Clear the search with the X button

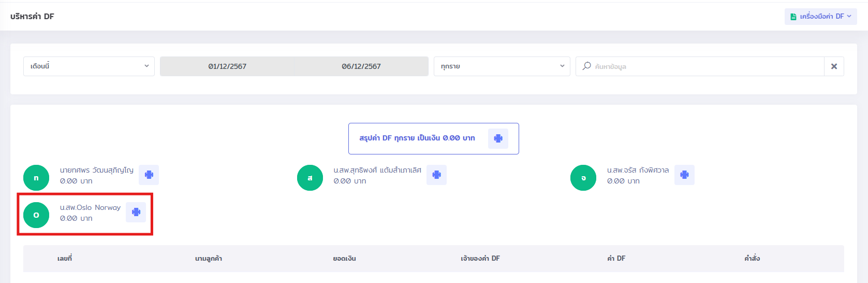834,66
